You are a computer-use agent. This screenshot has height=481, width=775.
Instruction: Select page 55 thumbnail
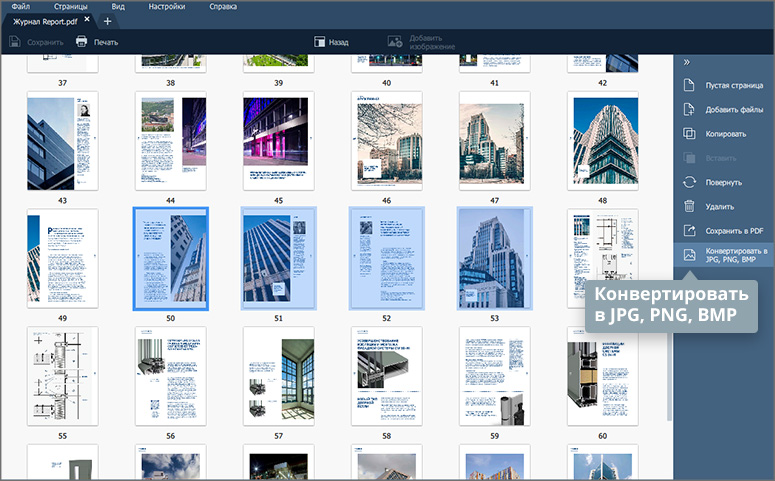[x=62, y=376]
